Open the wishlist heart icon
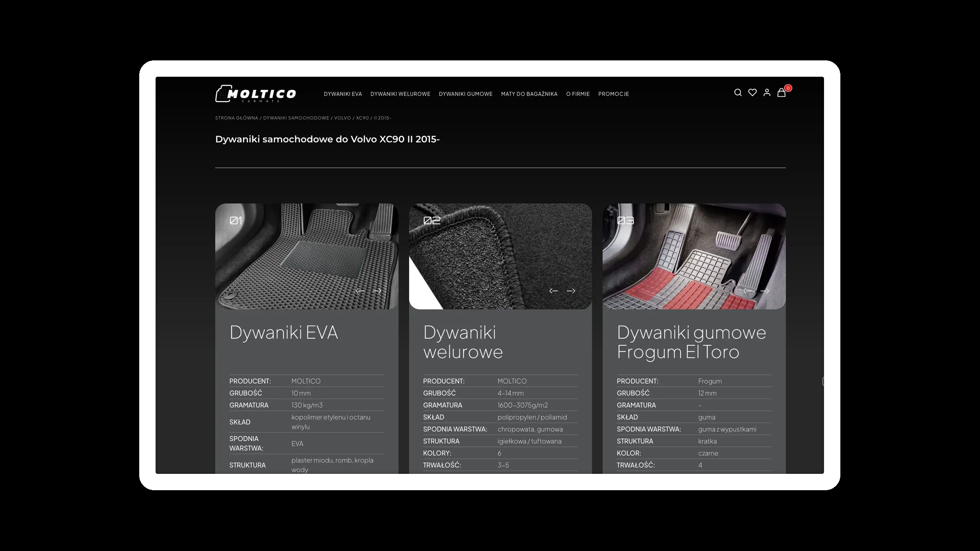Viewport: 980px width, 551px height. click(x=753, y=93)
